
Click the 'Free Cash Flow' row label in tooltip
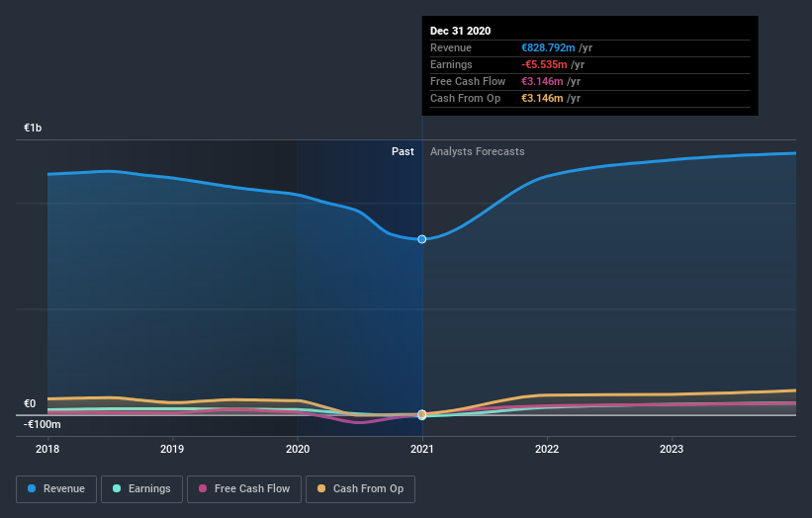tap(468, 81)
